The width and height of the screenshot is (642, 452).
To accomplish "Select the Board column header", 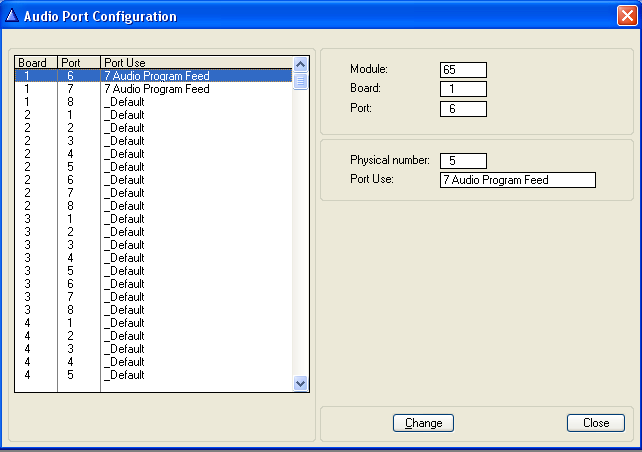I will coord(35,63).
